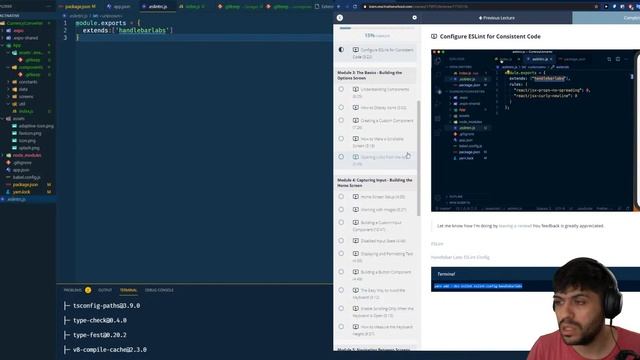Expand the .expo-shared folder chevron
This screenshot has height=360, width=640.
click(3, 38)
